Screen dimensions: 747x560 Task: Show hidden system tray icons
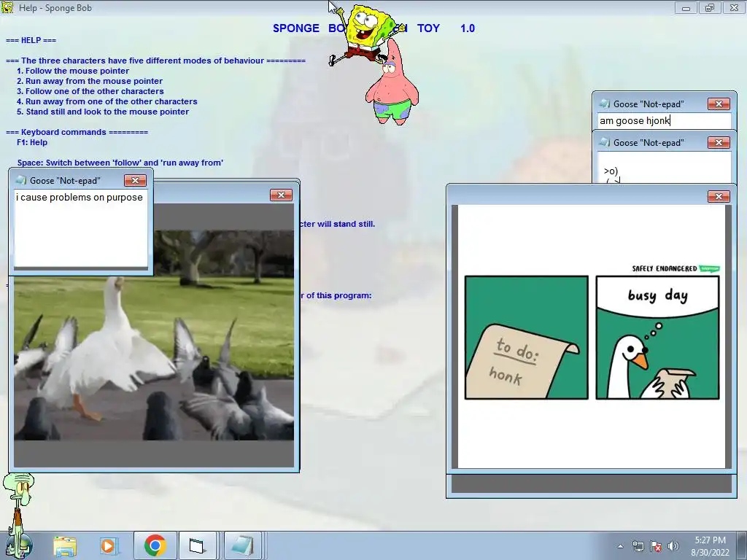pyautogui.click(x=620, y=546)
